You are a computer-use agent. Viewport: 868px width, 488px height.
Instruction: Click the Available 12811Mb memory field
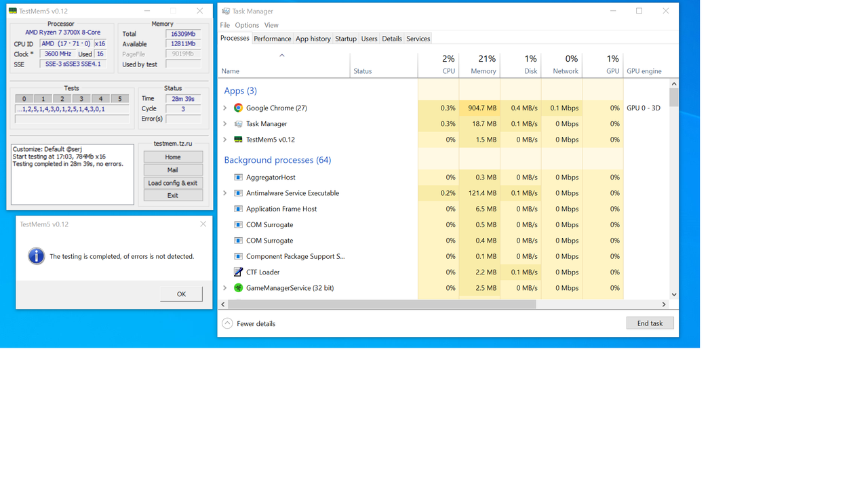coord(183,43)
